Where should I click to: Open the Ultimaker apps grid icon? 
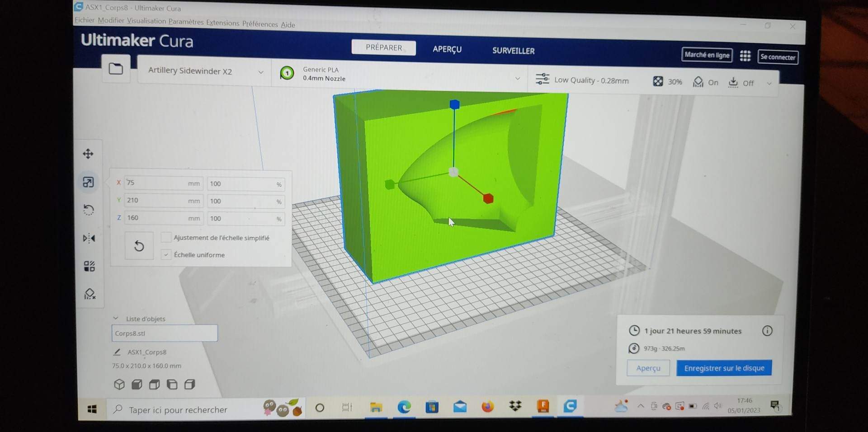tap(745, 56)
